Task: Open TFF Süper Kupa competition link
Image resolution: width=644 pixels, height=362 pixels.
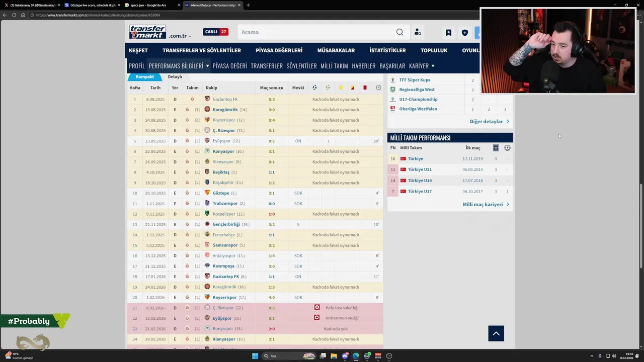Action: click(415, 80)
